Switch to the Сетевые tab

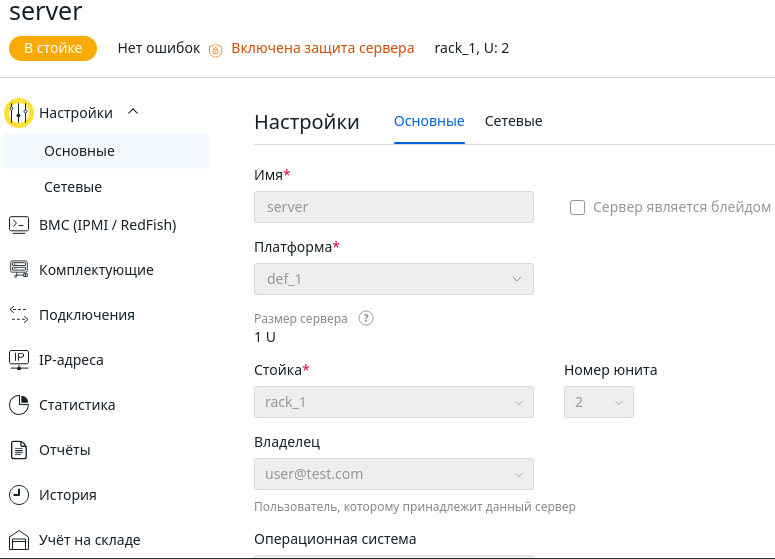(x=513, y=121)
